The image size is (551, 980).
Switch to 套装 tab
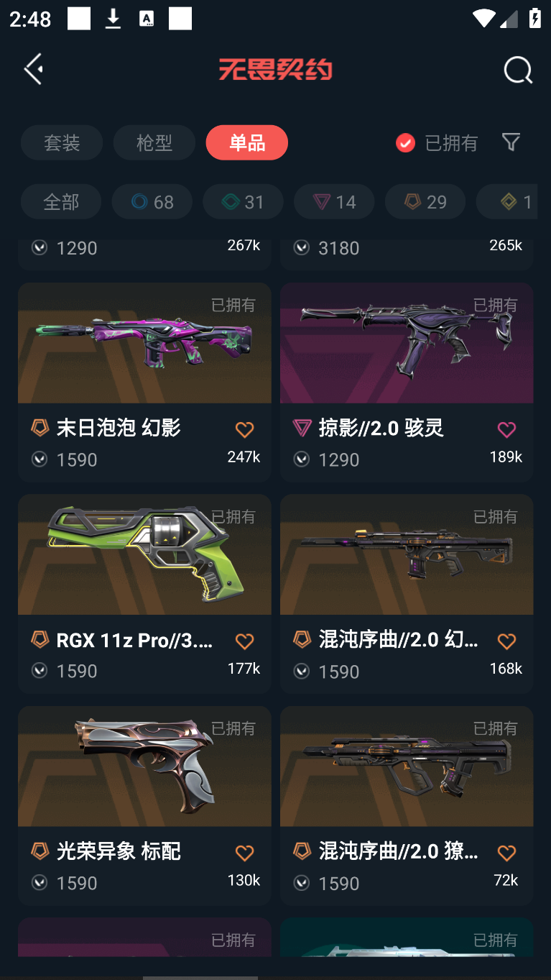(x=62, y=142)
